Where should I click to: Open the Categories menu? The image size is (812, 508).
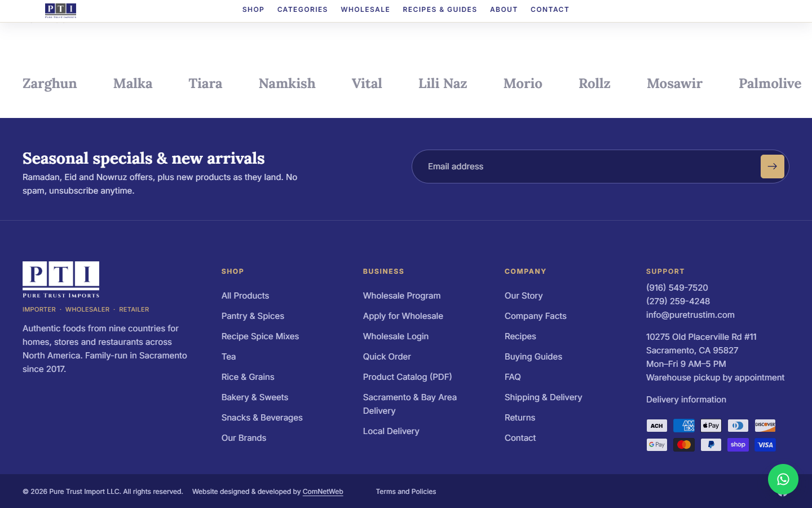302,10
